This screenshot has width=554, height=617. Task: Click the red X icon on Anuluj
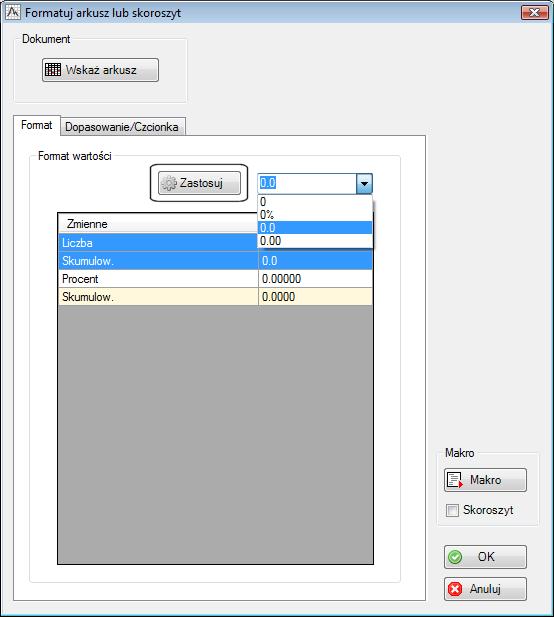pos(455,589)
